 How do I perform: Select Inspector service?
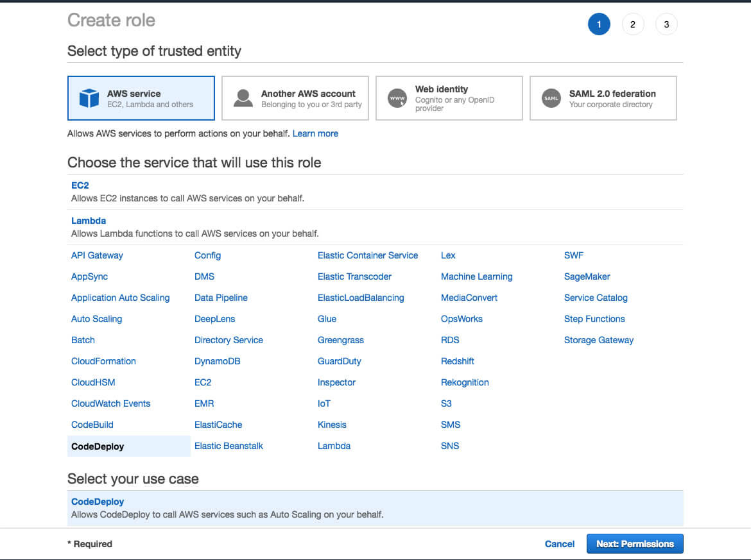(336, 382)
